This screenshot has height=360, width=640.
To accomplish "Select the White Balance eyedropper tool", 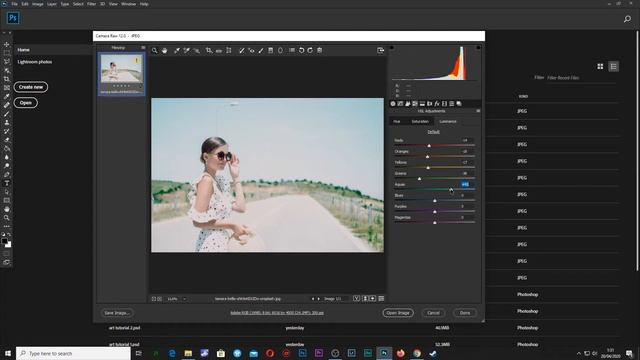I will 177,51.
